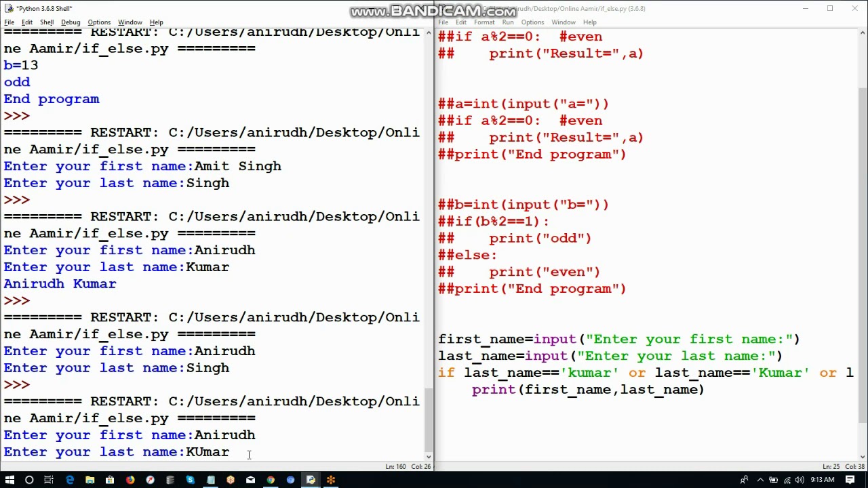
Task: Check battery status in system tray
Action: pos(773,480)
